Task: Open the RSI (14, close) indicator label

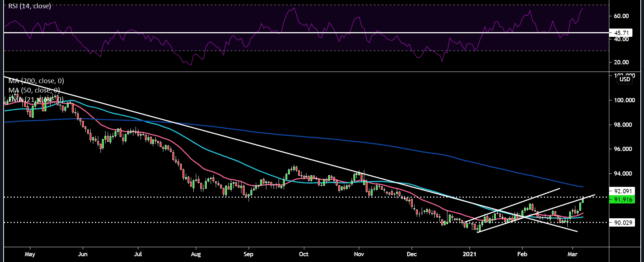Action: pos(30,6)
